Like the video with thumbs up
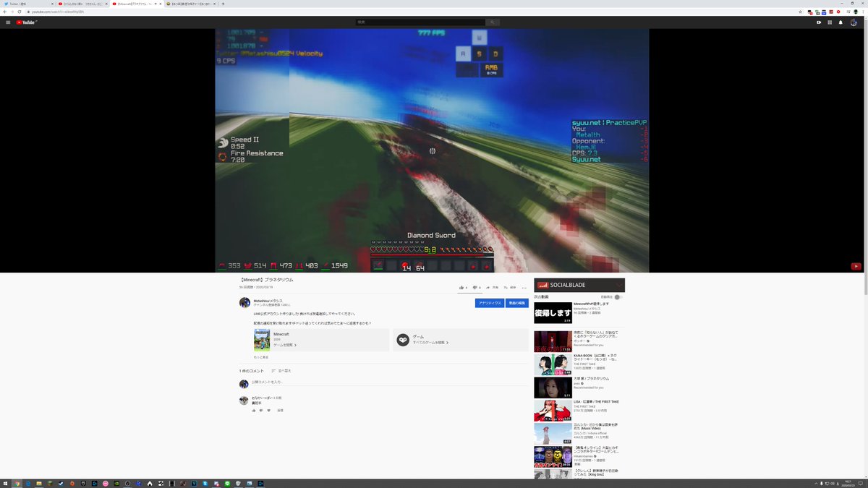The height and width of the screenshot is (488, 868). click(463, 287)
